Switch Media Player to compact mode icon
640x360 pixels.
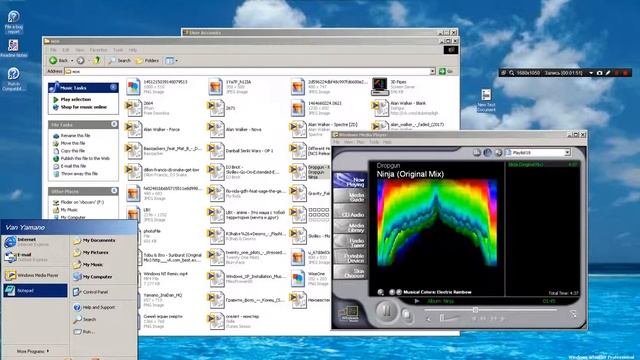(x=573, y=313)
